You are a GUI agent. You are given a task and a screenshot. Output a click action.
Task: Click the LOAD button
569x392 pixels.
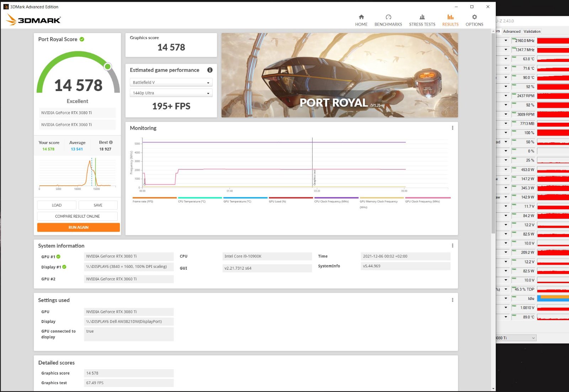[x=57, y=205]
